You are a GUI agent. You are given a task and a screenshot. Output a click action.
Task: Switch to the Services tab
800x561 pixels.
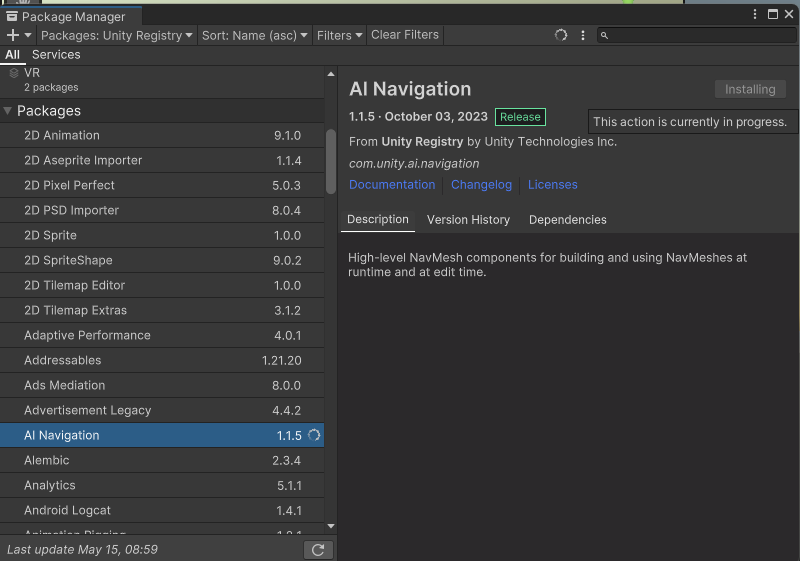(x=56, y=55)
